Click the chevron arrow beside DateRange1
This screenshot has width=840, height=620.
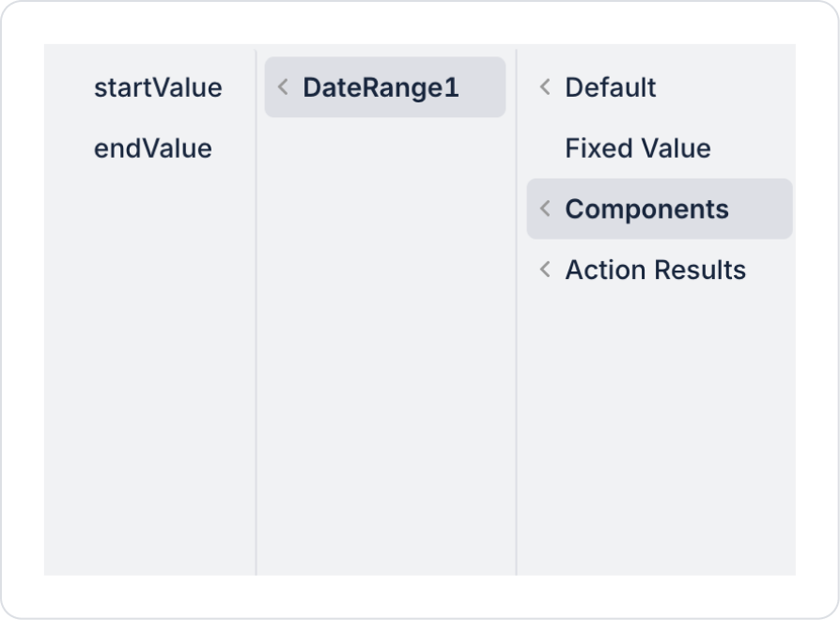[x=283, y=87]
